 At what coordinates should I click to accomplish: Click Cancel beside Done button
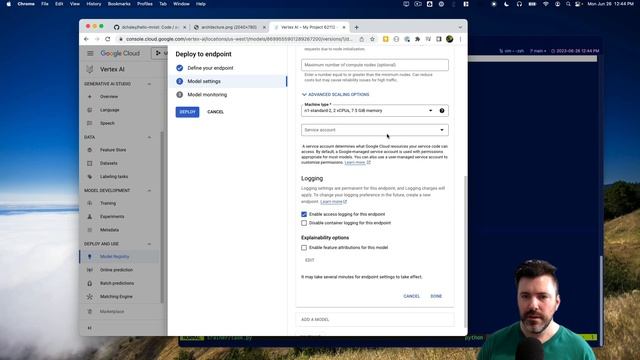411,296
